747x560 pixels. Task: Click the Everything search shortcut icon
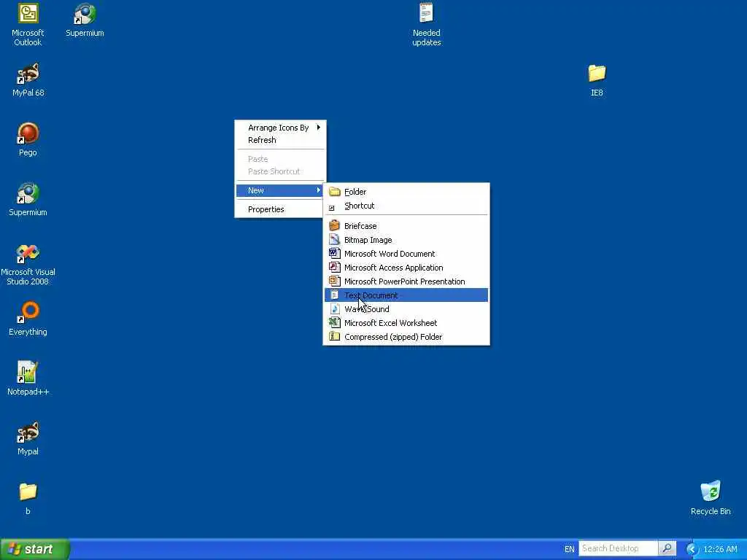click(x=28, y=319)
